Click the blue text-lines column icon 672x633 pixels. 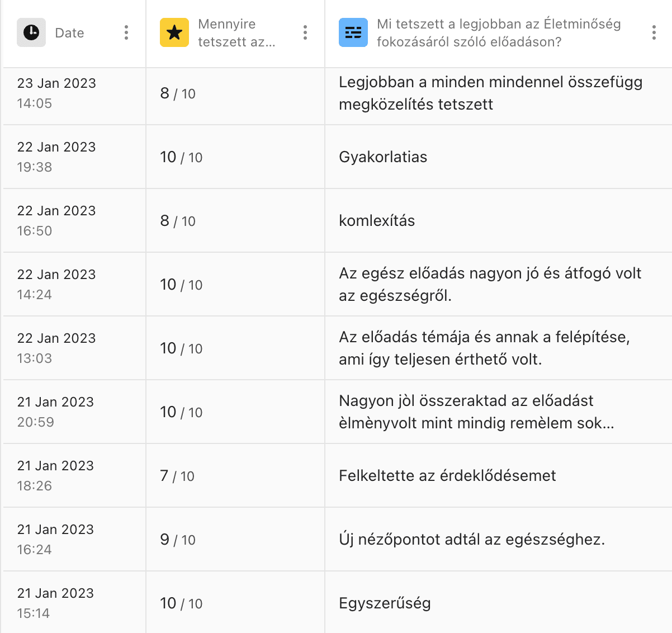353,32
